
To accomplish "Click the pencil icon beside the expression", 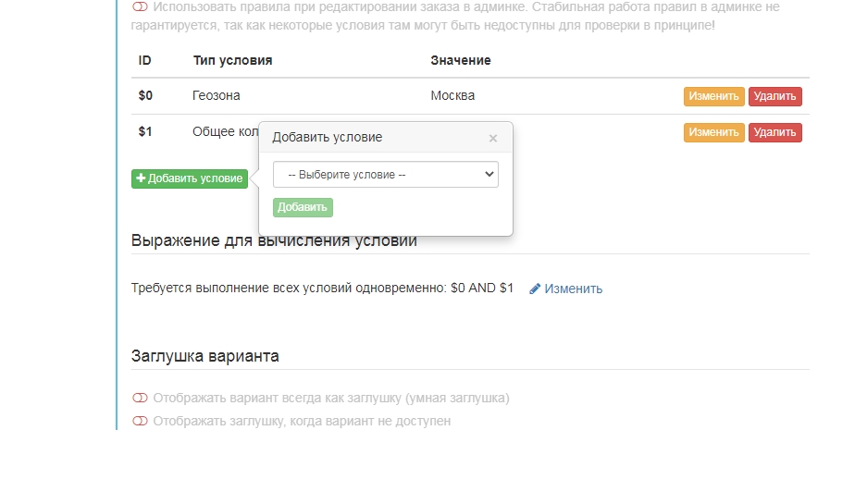I will click(535, 289).
